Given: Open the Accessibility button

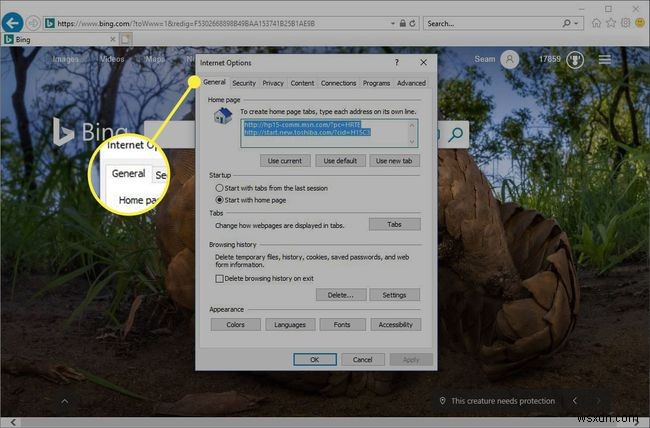Looking at the screenshot, I should pyautogui.click(x=396, y=324).
